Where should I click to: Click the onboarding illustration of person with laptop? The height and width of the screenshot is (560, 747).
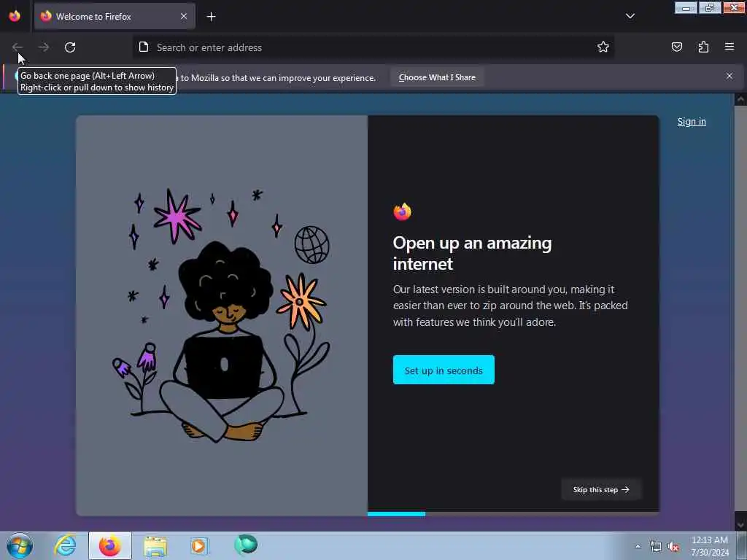pos(222,315)
